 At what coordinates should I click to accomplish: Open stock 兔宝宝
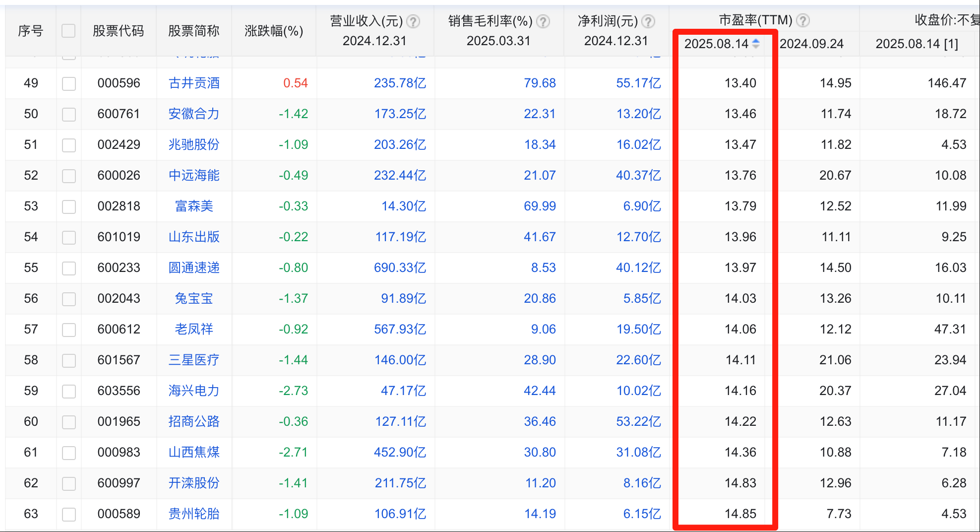(x=194, y=298)
